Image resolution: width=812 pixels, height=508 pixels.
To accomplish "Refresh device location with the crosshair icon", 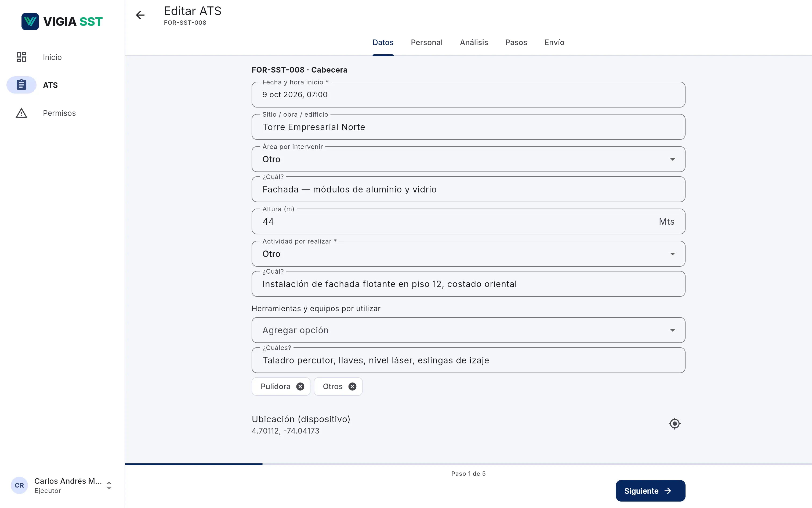I will click(675, 424).
